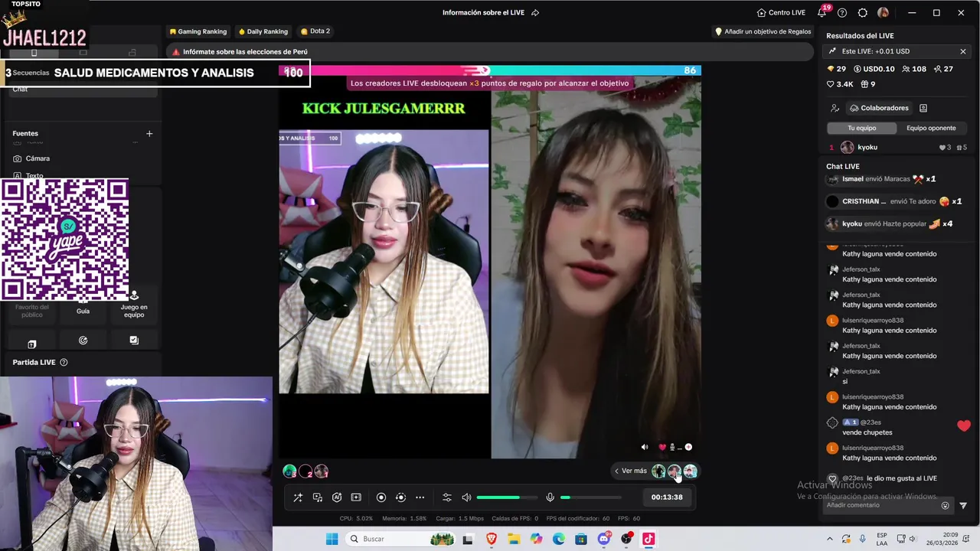The width and height of the screenshot is (980, 551).
Task: Open the emoji picker in comment box
Action: click(x=945, y=505)
